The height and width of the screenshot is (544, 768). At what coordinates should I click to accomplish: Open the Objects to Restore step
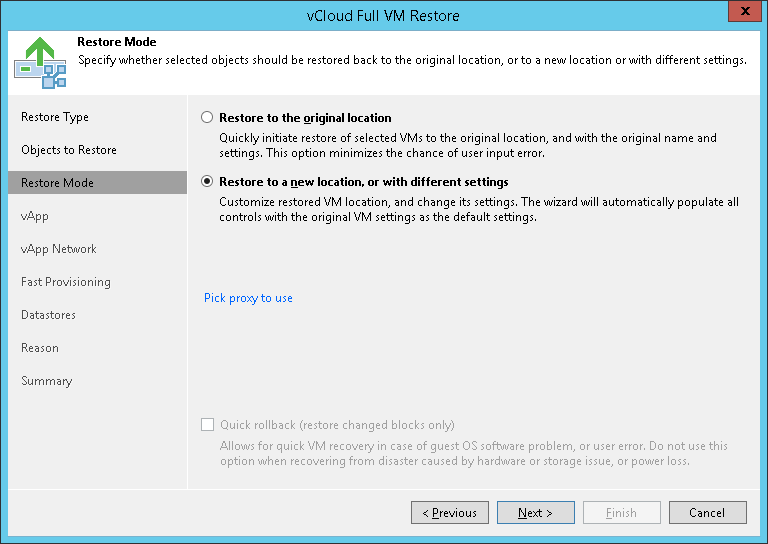[69, 150]
